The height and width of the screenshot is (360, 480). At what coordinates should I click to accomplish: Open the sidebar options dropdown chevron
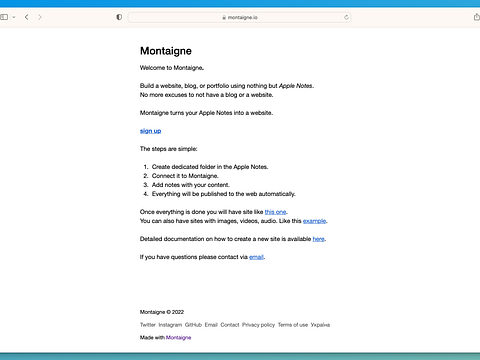(x=14, y=17)
